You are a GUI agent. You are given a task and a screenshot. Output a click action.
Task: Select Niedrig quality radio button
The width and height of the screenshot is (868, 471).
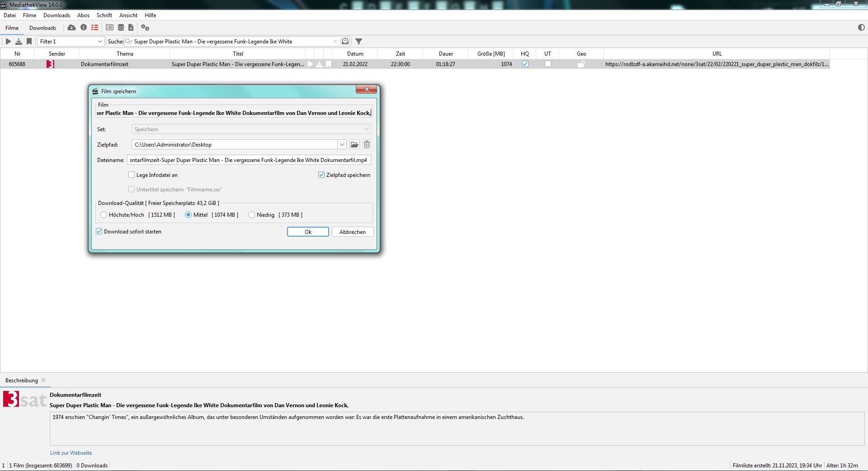click(251, 215)
